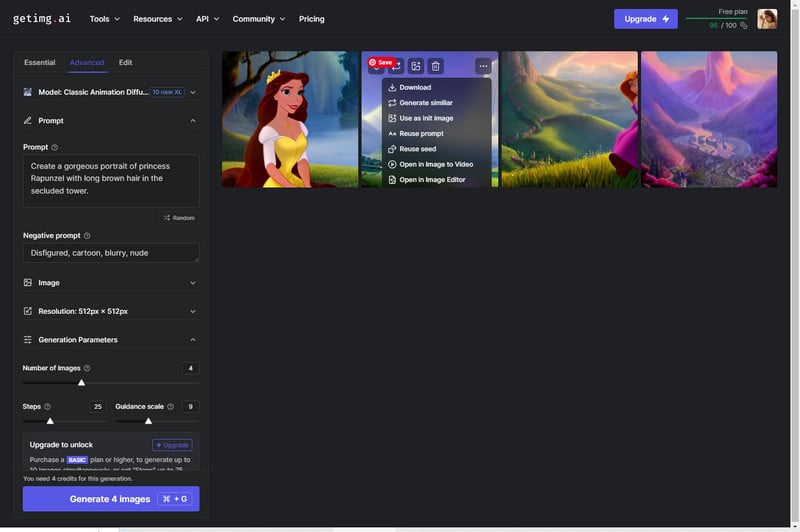Click the Random prompt button
The width and height of the screenshot is (800, 532).
(x=179, y=218)
